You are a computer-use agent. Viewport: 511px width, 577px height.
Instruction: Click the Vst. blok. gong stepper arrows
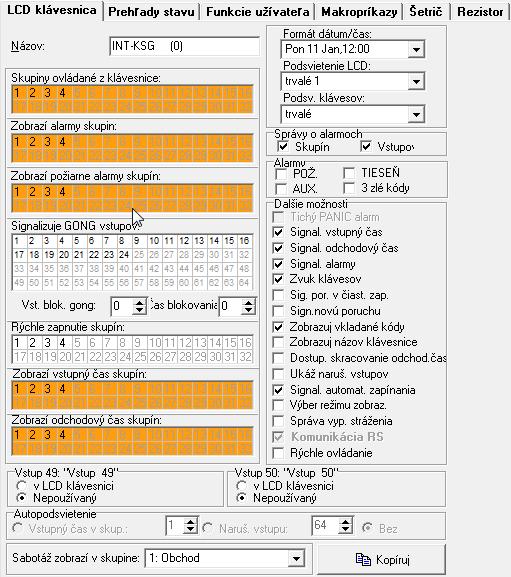click(x=139, y=306)
